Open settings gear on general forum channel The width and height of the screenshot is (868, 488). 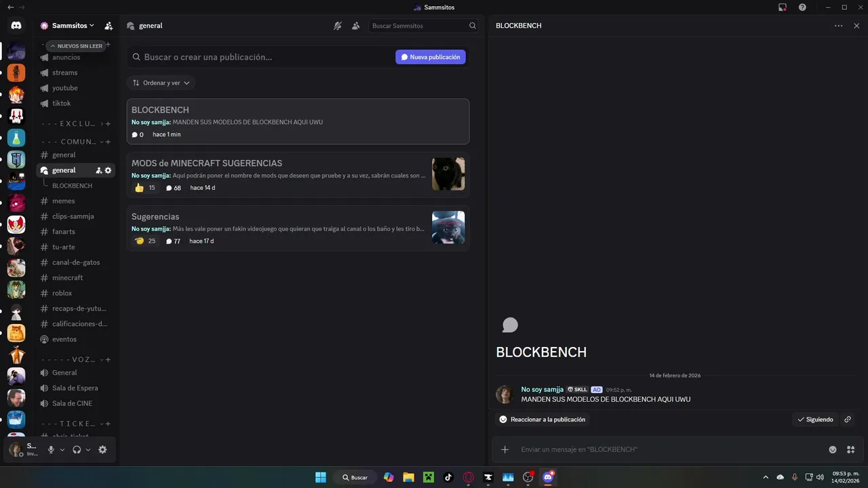tap(108, 170)
